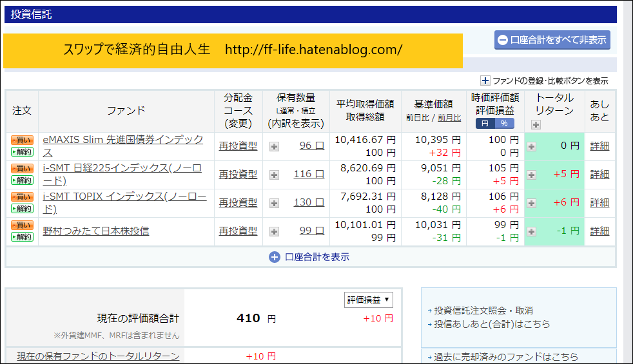Click 解約 button for 野村つみたて日本株投信
633x364 pixels.
(x=22, y=237)
